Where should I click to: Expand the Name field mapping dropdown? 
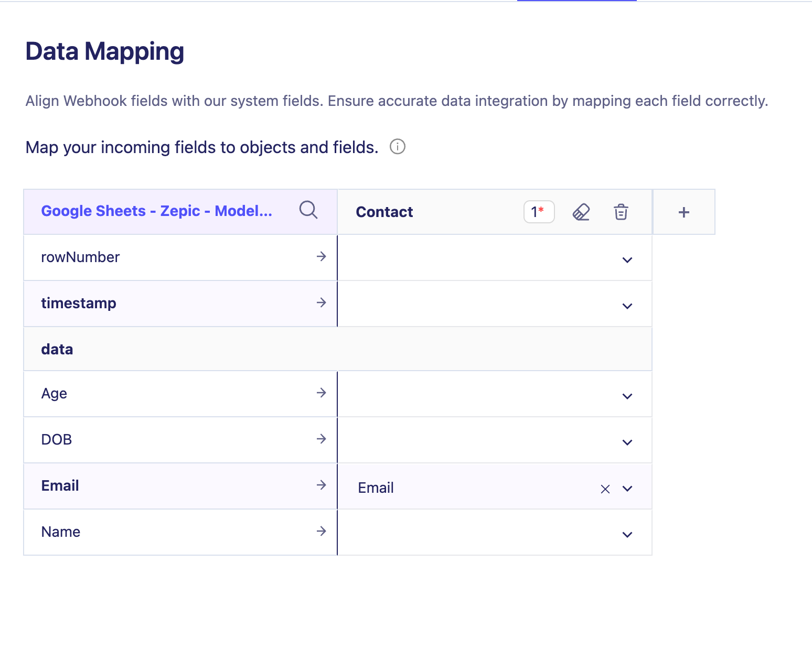(x=627, y=535)
